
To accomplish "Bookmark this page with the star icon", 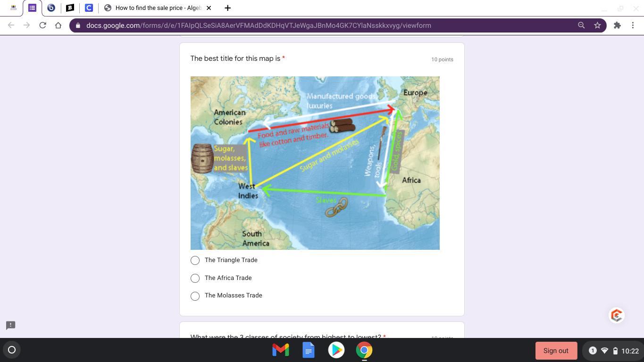I will [x=597, y=25].
